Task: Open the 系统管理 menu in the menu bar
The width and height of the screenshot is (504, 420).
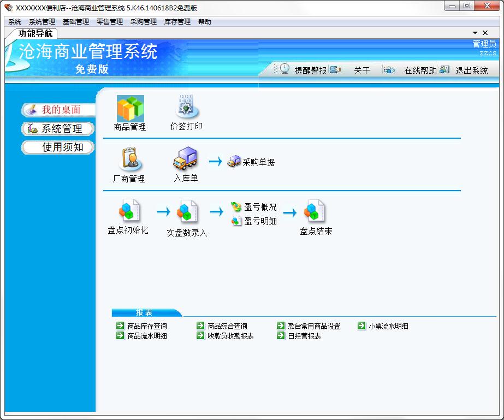Action: 42,21
